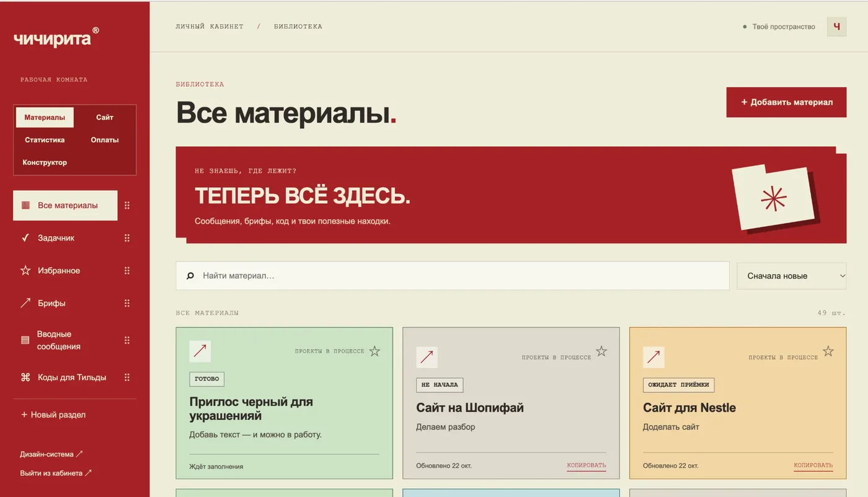This screenshot has height=497, width=868.
Task: Click arrow icon on Сайт для Nestle card
Action: point(653,358)
